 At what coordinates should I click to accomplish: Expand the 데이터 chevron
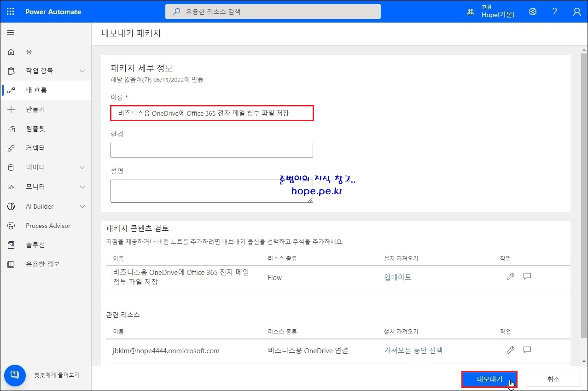(82, 168)
